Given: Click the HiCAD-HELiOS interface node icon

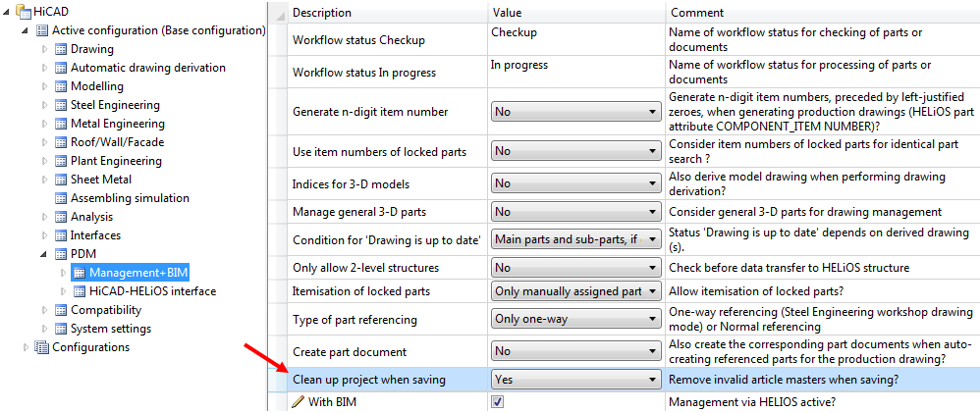Looking at the screenshot, I should (79, 291).
